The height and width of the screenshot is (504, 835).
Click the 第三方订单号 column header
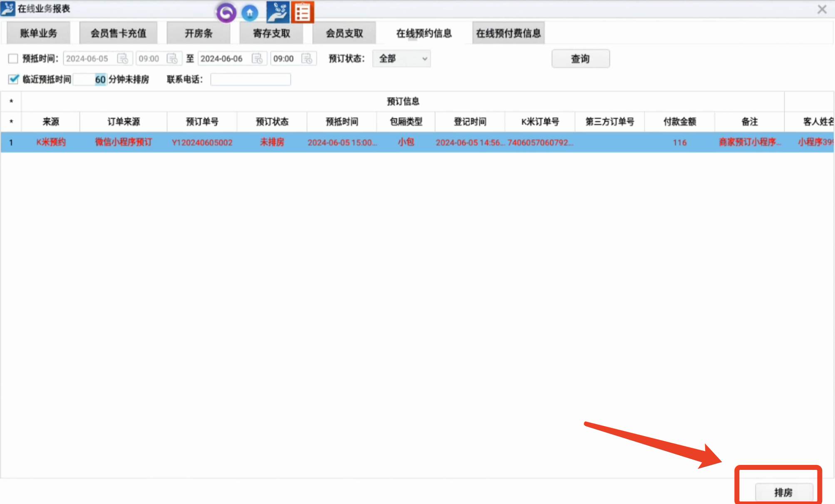pos(610,121)
